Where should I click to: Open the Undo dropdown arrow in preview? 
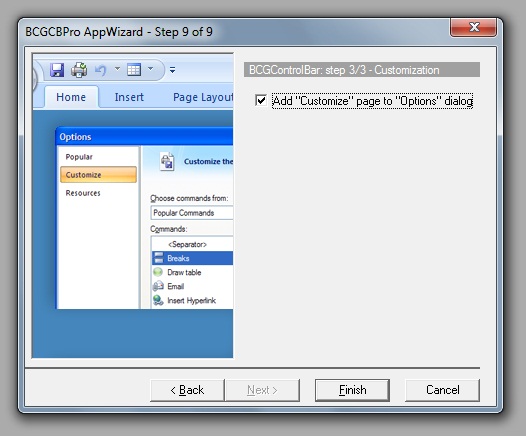[117, 69]
